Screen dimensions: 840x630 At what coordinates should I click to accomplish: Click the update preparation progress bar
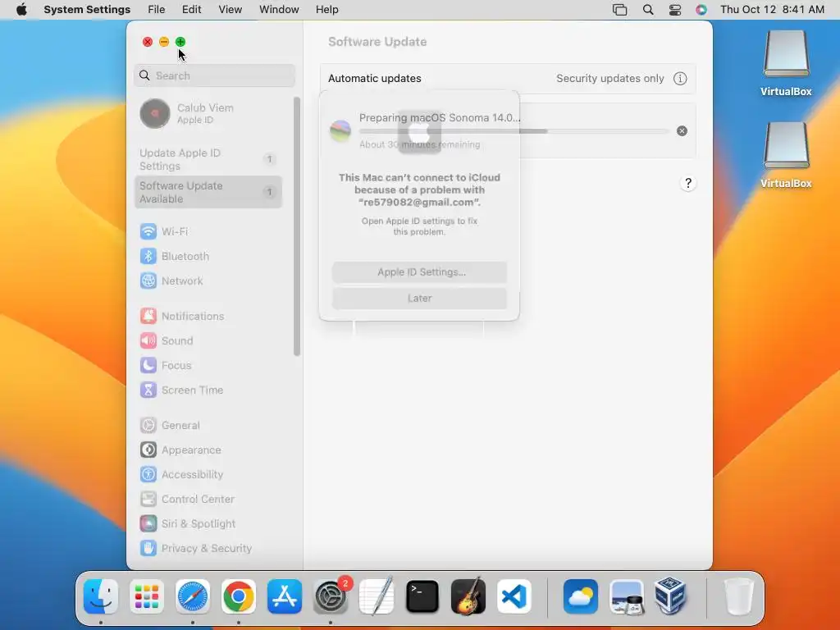click(514, 131)
